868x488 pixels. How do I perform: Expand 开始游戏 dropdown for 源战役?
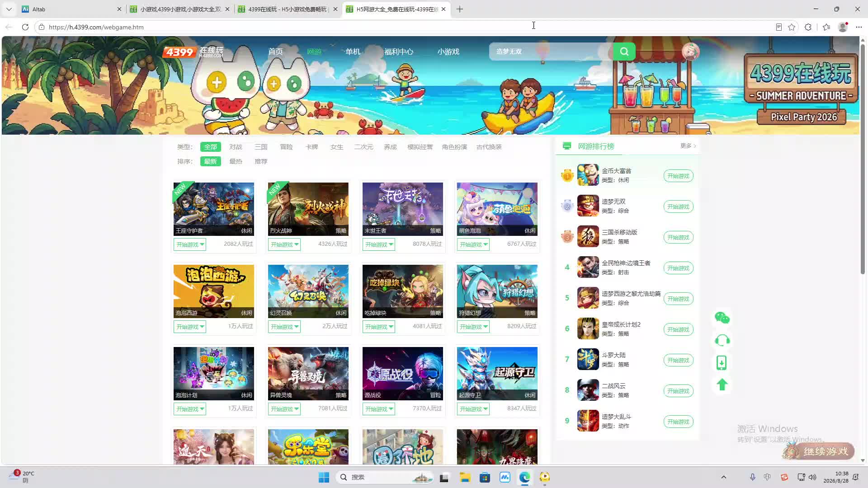click(379, 409)
